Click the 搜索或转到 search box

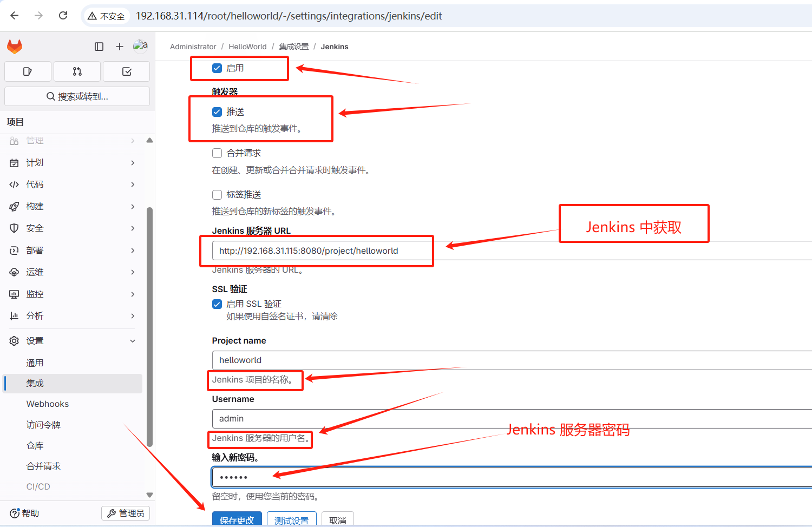pyautogui.click(x=77, y=96)
